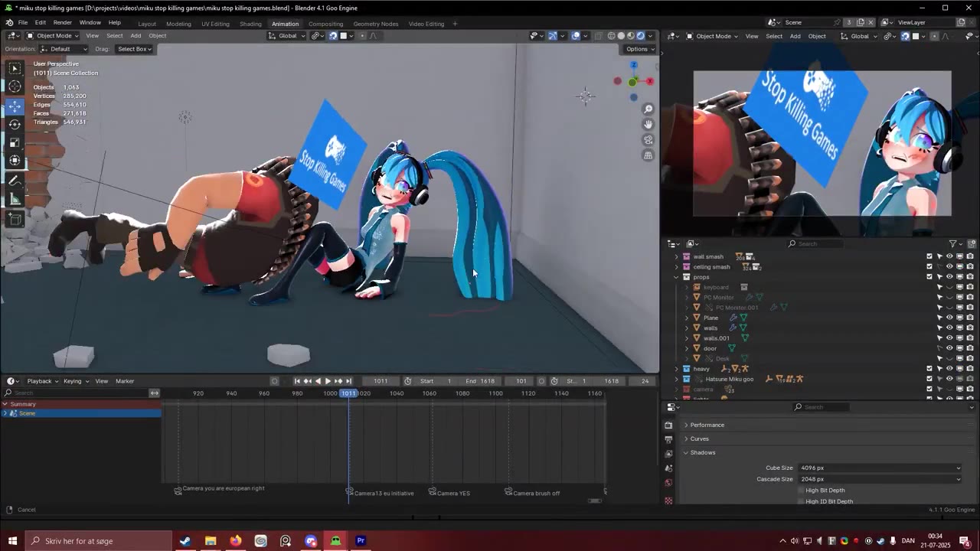The width and height of the screenshot is (980, 551).
Task: Select the Measure ruler tool
Action: (x=15, y=200)
